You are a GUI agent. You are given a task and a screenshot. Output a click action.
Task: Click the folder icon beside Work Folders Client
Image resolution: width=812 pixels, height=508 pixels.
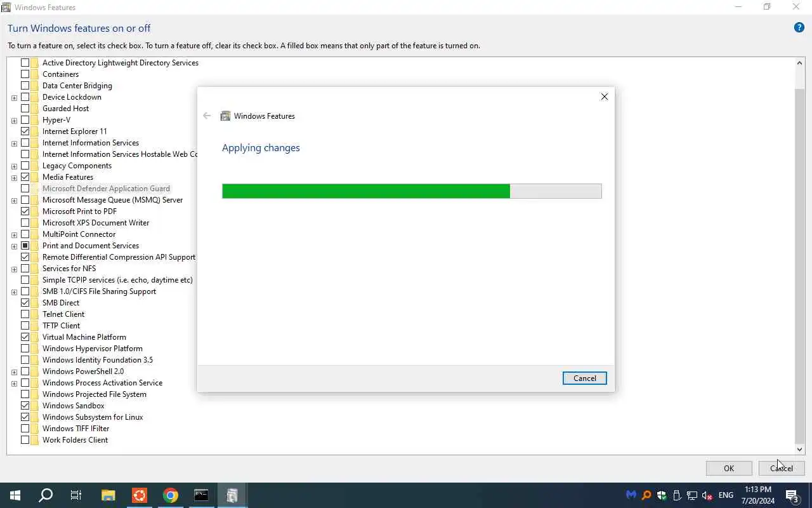coord(35,440)
